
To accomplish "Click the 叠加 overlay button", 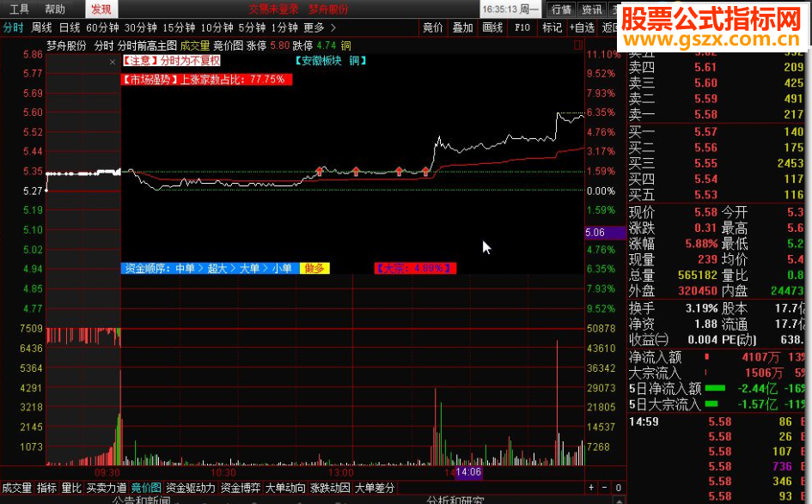I will (462, 27).
